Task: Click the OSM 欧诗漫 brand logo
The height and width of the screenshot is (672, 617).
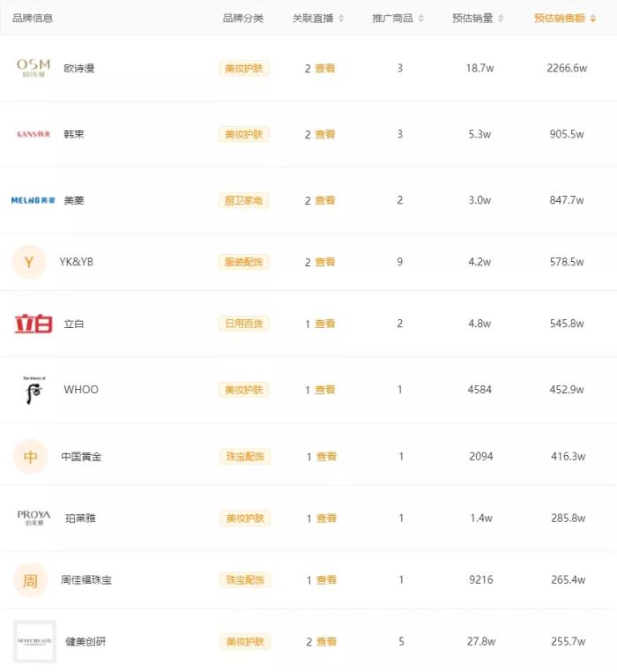Action: (33, 68)
